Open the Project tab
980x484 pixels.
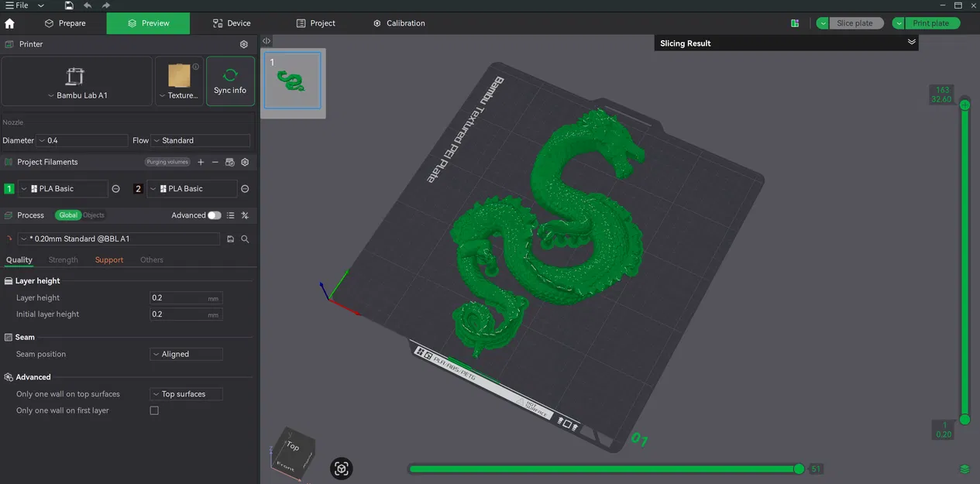316,23
